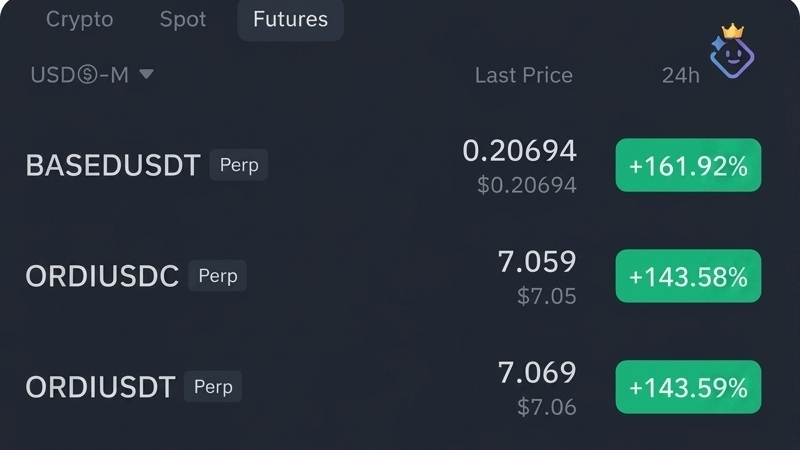Click the Perp tag next to ORDIUSDC
Image resolution: width=800 pixels, height=450 pixels.
click(x=217, y=275)
